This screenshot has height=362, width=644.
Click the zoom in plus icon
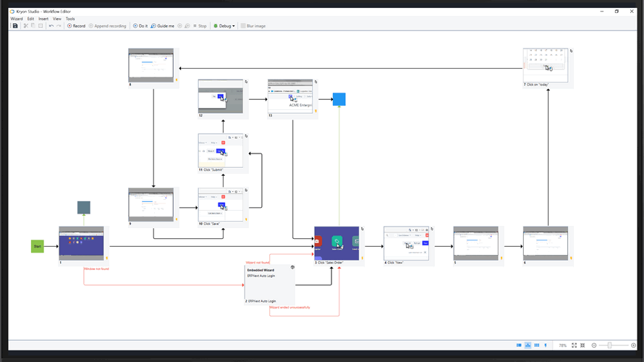coord(632,345)
